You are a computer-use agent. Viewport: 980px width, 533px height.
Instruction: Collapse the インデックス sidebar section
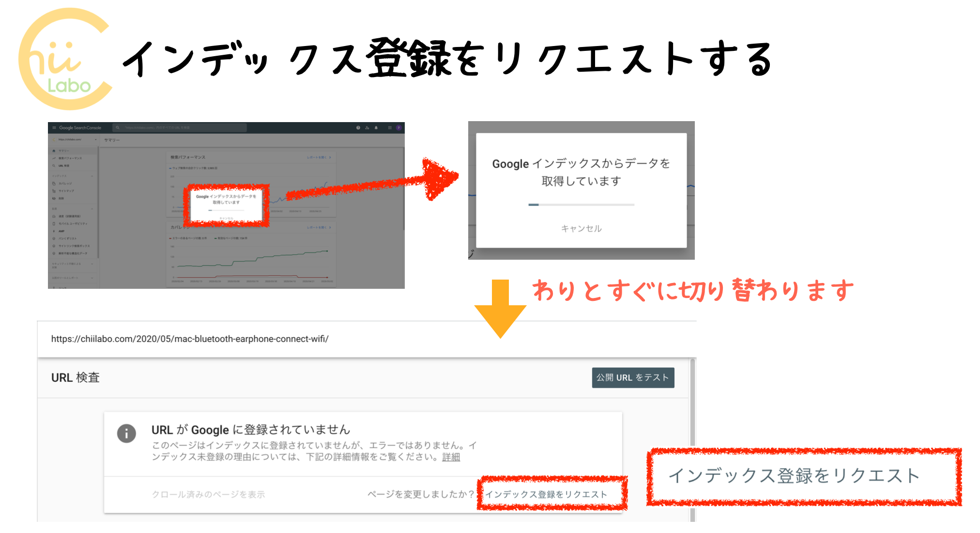(x=92, y=176)
